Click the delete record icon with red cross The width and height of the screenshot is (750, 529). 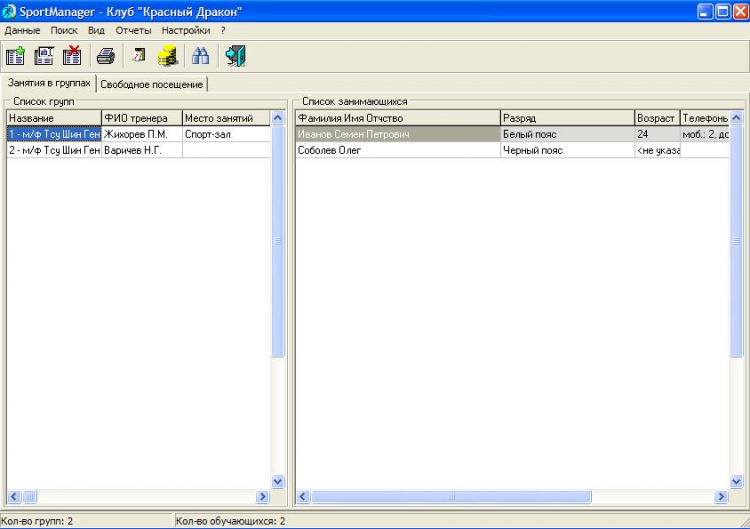[72, 56]
